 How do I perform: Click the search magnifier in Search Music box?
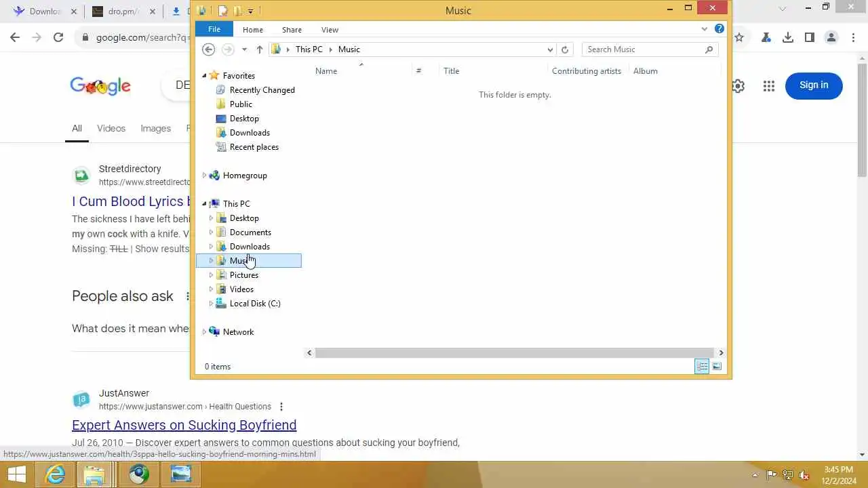point(709,49)
